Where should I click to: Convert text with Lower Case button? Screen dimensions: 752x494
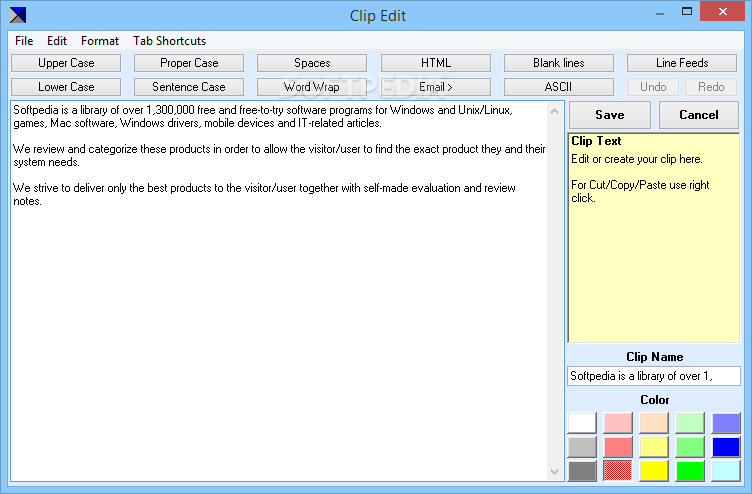66,87
